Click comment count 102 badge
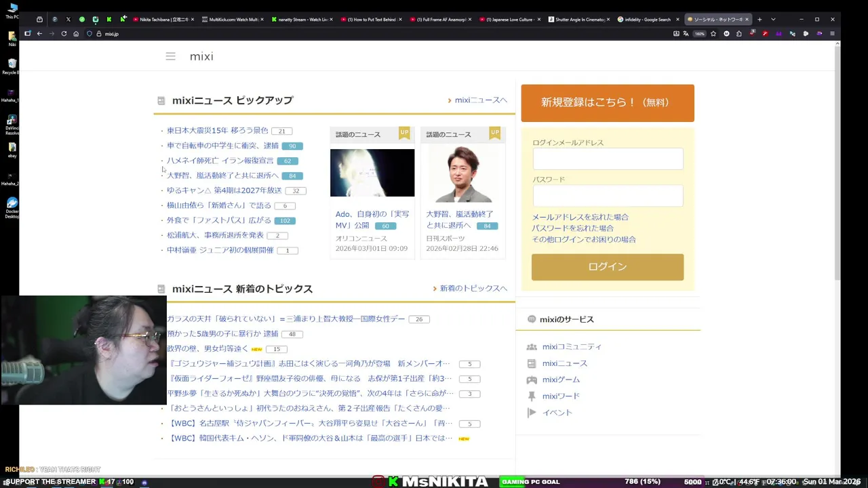This screenshot has height=488, width=868. tap(285, 221)
